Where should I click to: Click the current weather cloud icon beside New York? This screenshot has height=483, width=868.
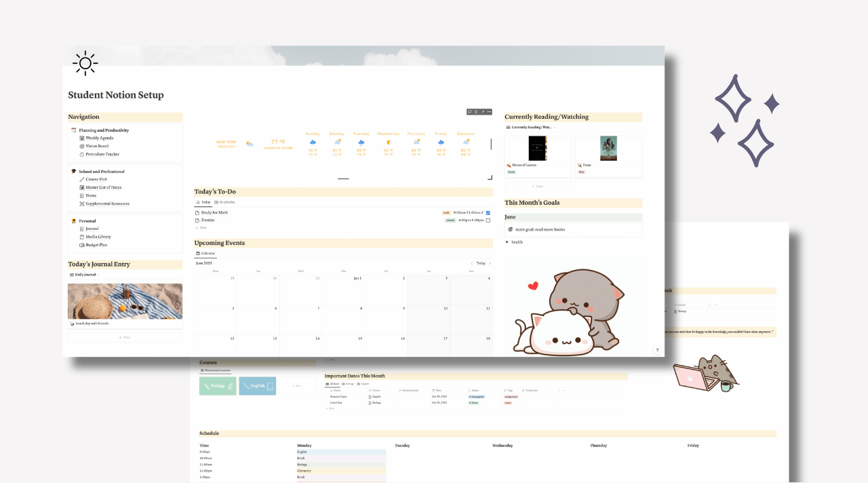(x=249, y=144)
